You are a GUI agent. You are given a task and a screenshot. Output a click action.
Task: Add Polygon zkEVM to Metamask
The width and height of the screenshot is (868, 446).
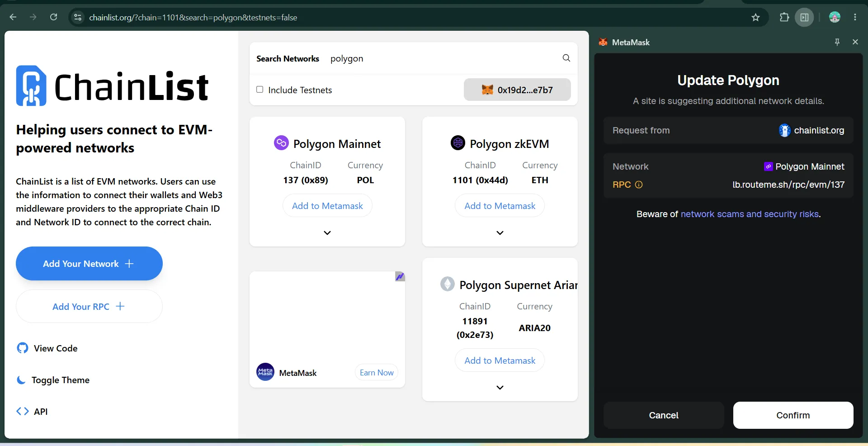[500, 206]
